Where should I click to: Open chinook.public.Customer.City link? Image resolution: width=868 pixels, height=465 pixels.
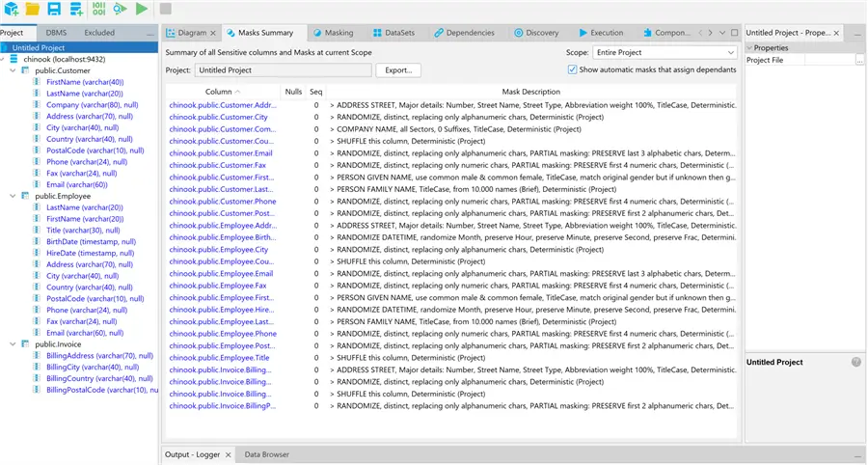(x=218, y=117)
